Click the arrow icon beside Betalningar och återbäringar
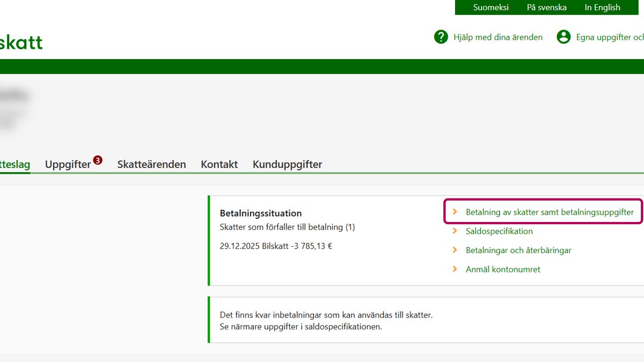This screenshot has height=362, width=644. [455, 250]
